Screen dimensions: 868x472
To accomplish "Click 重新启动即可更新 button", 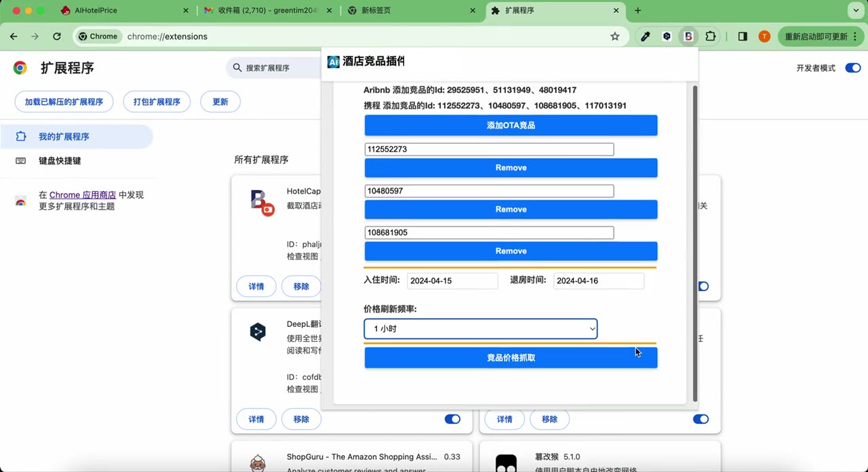I will 816,37.
